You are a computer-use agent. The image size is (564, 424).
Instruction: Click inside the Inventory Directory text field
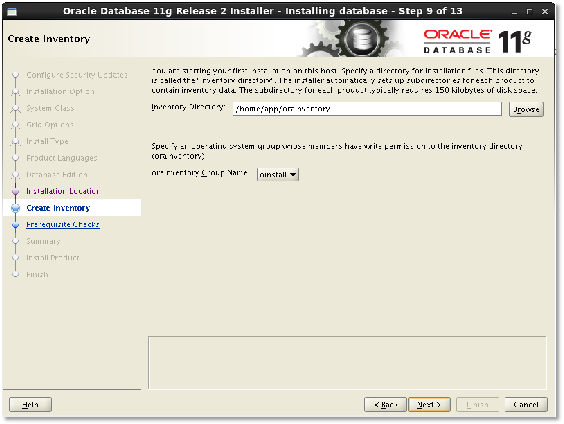[x=367, y=109]
